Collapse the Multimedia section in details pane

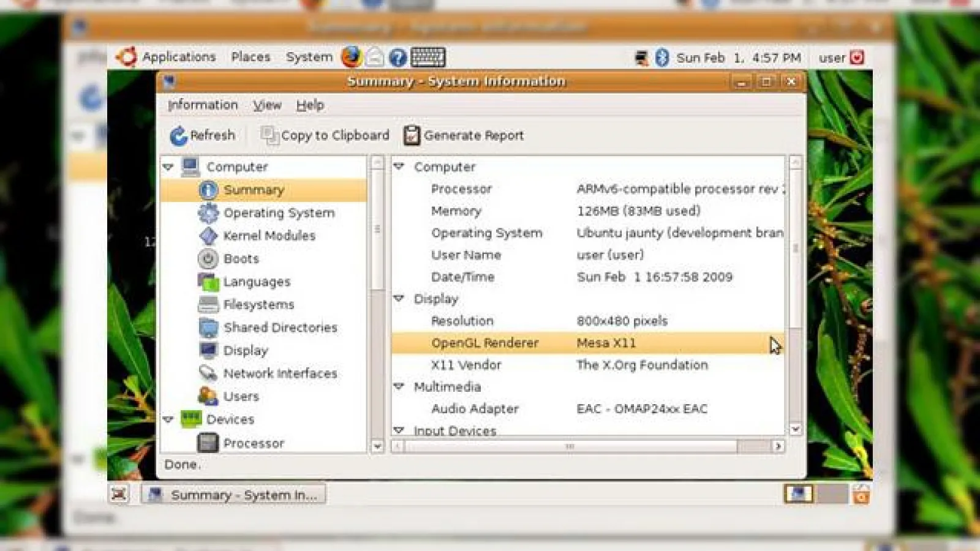point(399,386)
